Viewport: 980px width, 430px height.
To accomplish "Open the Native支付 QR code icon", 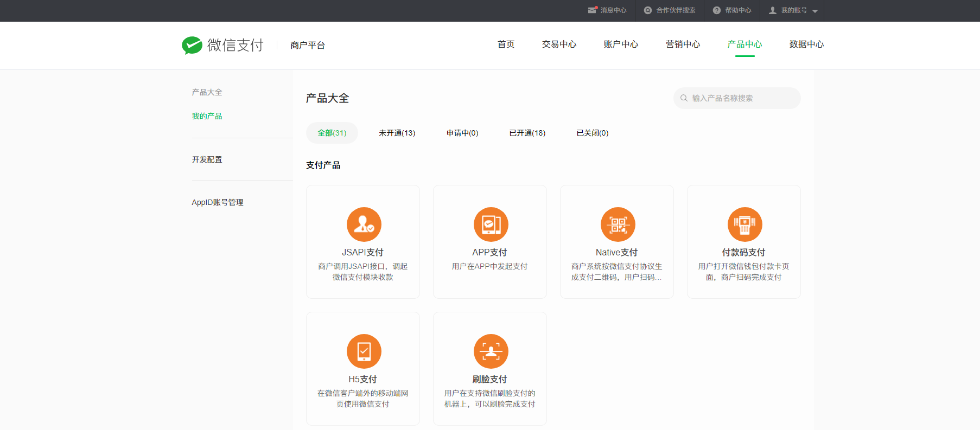I will [618, 224].
